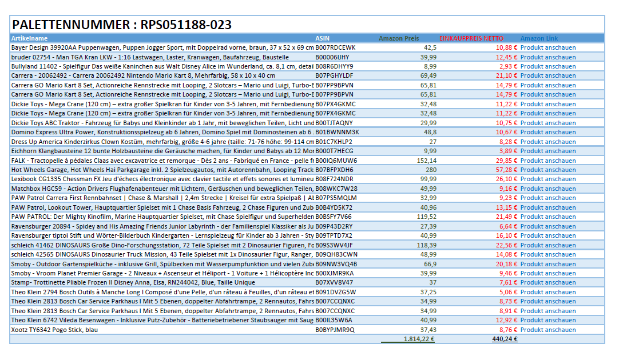Click the FALK Tractopelle article name cell
This screenshot has height=364, width=619.
(162, 161)
